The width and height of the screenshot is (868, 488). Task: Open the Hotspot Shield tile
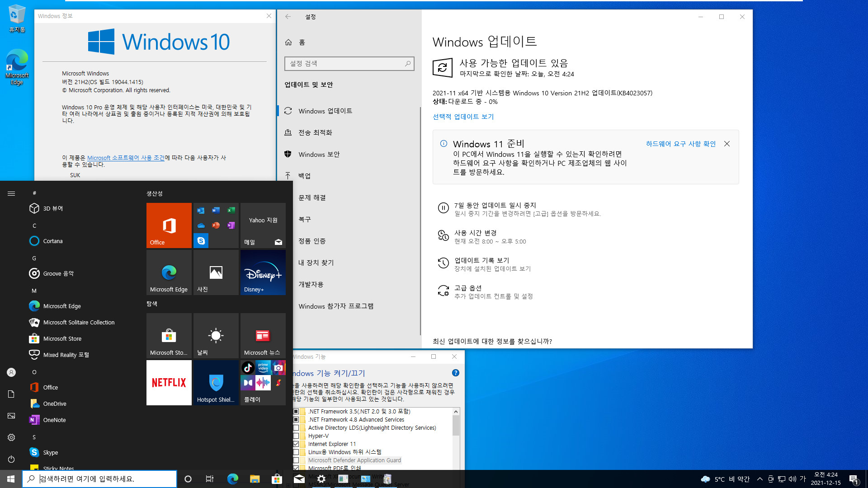click(x=216, y=382)
